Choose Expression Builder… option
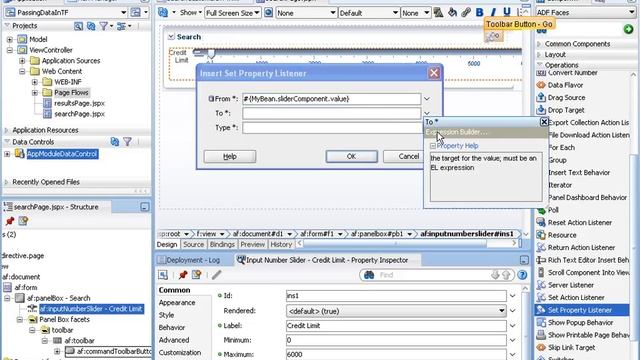This screenshot has height=360, width=640. tap(486, 132)
